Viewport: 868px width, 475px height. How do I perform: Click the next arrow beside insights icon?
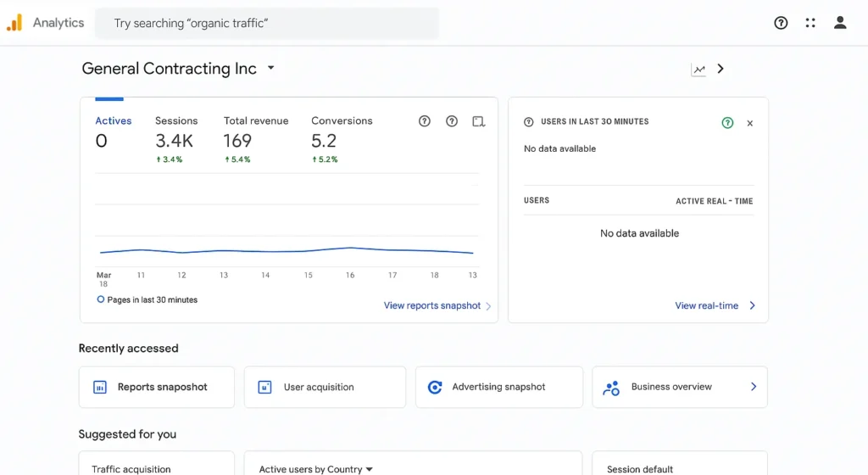(x=721, y=69)
